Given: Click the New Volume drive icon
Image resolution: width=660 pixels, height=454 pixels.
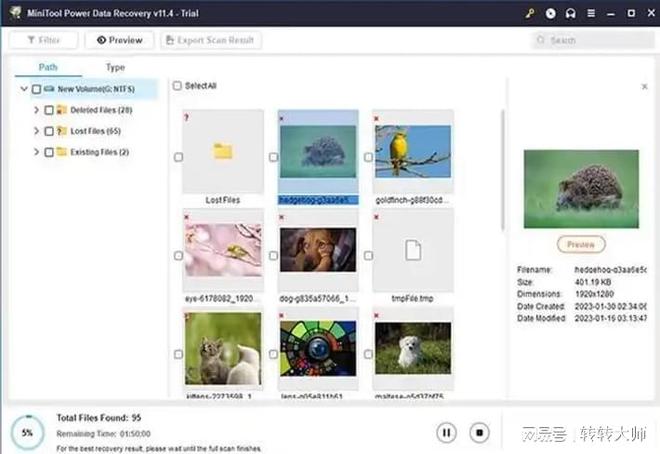Looking at the screenshot, I should click(49, 89).
